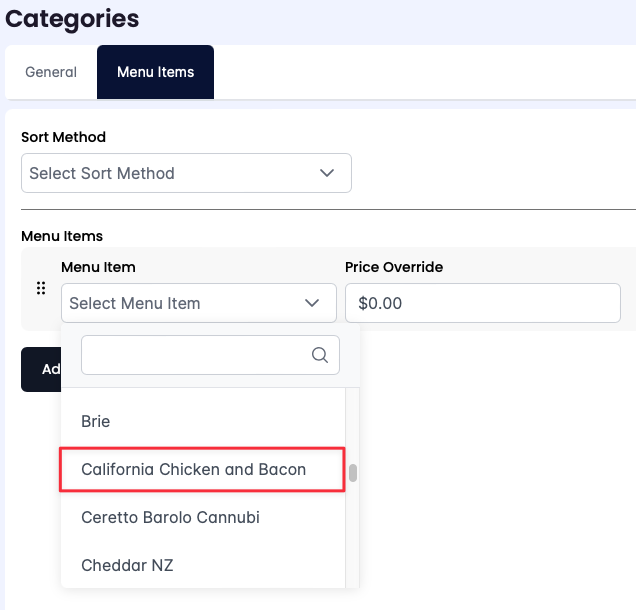Image resolution: width=636 pixels, height=610 pixels.
Task: Click the partially hidden Add button
Action: pyautogui.click(x=40, y=369)
